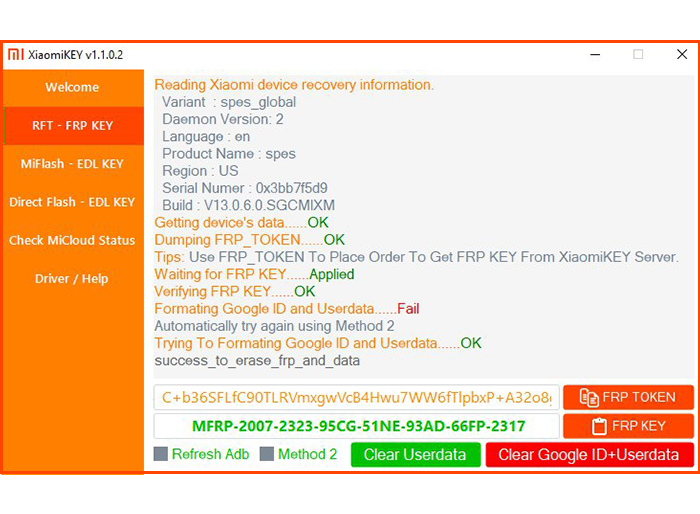The height and width of the screenshot is (514, 700).
Task: Select the RFT - FRP KEY tab
Action: [x=73, y=125]
